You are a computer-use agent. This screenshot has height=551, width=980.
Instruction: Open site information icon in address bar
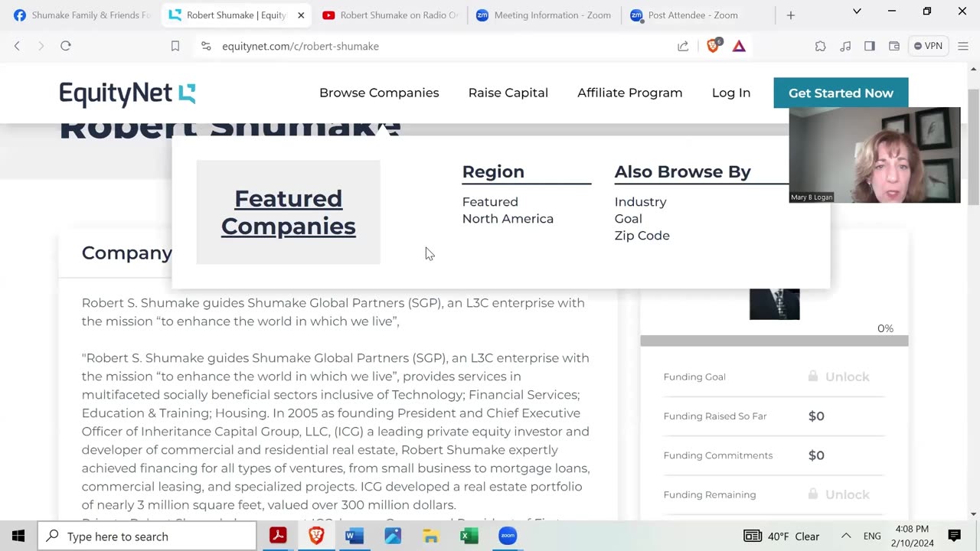pos(206,46)
